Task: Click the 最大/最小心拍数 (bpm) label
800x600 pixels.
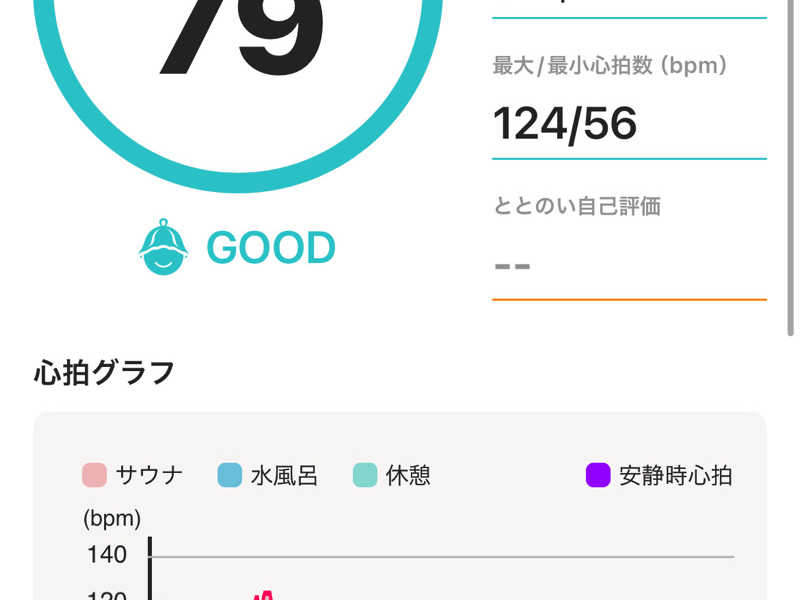Action: (x=610, y=66)
